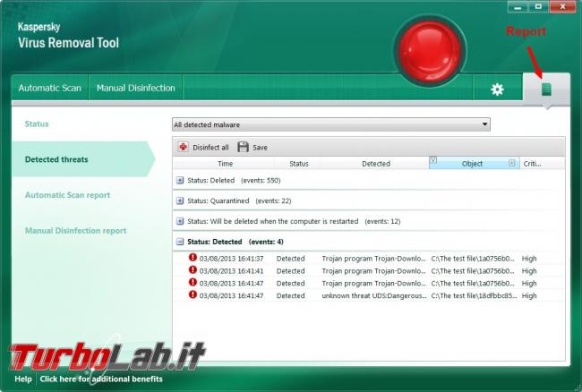Screen dimensions: 582x392
Task: Click the alert icon of the unknown threat row
Action: (193, 294)
